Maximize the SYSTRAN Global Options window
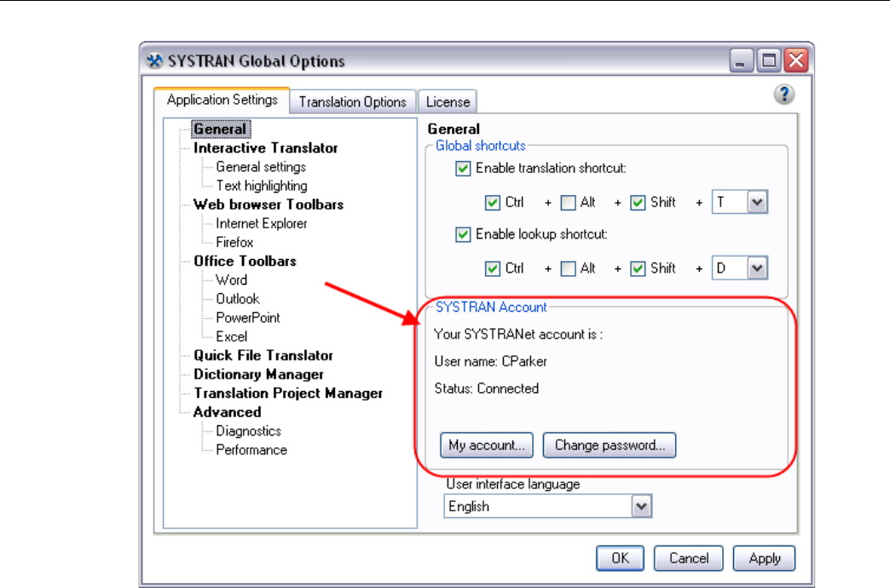Image resolution: width=890 pixels, height=588 pixels. click(x=769, y=61)
